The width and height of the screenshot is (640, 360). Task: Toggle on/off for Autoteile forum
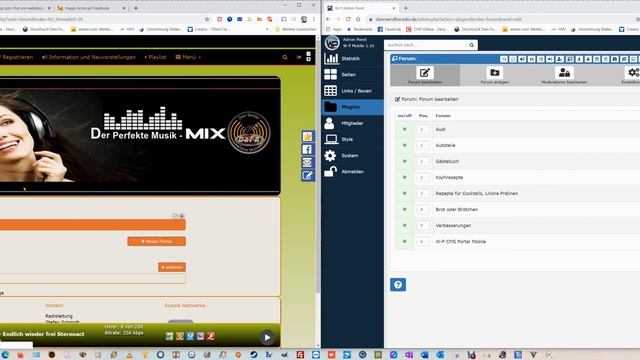pyautogui.click(x=404, y=145)
